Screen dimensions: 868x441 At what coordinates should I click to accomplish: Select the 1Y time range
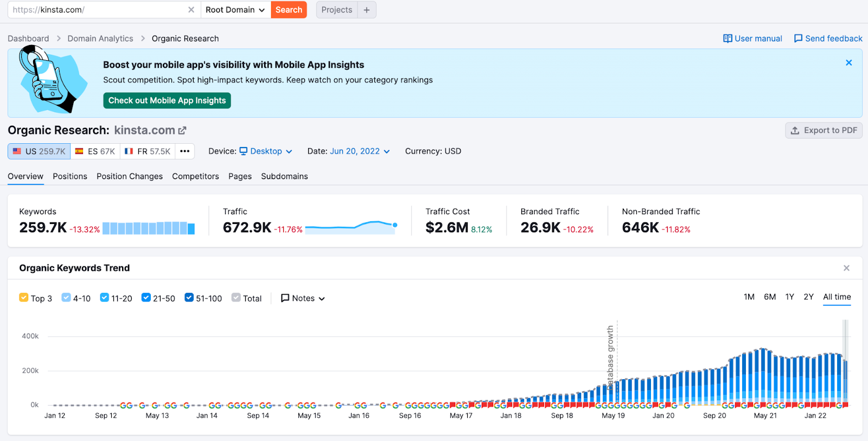[790, 297]
